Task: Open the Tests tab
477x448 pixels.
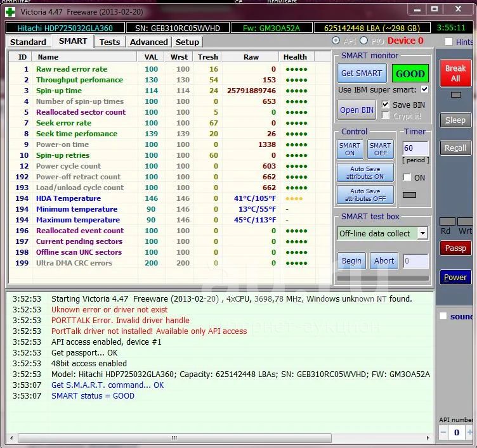Action: [110, 42]
